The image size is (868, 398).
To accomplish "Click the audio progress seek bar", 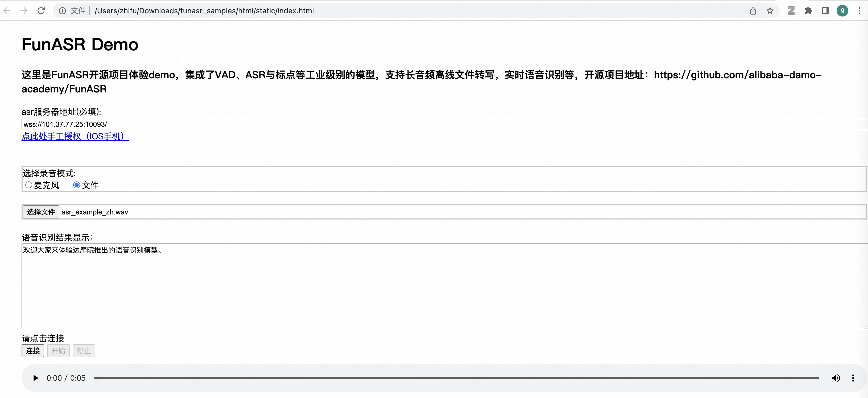I will tap(456, 378).
